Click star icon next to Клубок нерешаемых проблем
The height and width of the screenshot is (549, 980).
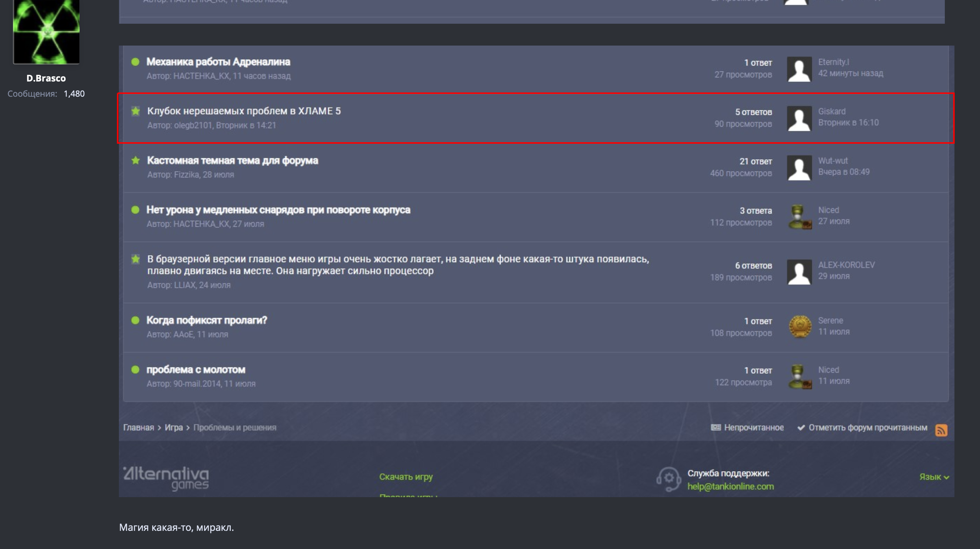[x=136, y=111]
